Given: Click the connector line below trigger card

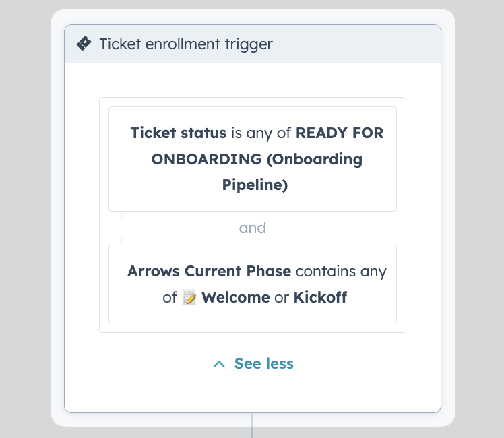Looking at the screenshot, I should click(x=252, y=425).
